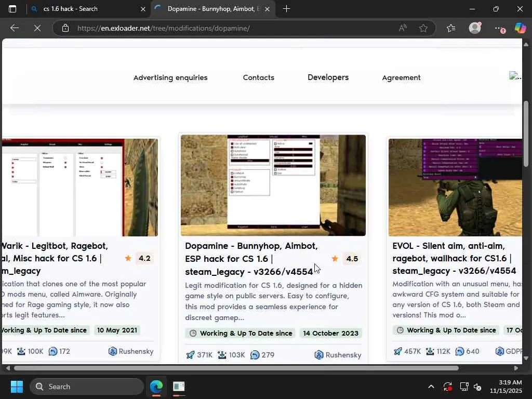Open the Contacts page
The height and width of the screenshot is (399, 532).
[259, 77]
